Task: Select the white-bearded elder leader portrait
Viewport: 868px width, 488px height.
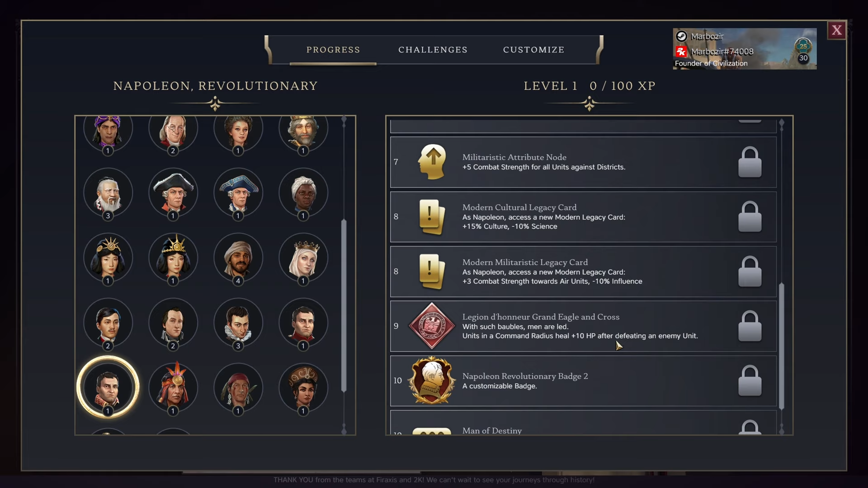Action: pos(108,192)
